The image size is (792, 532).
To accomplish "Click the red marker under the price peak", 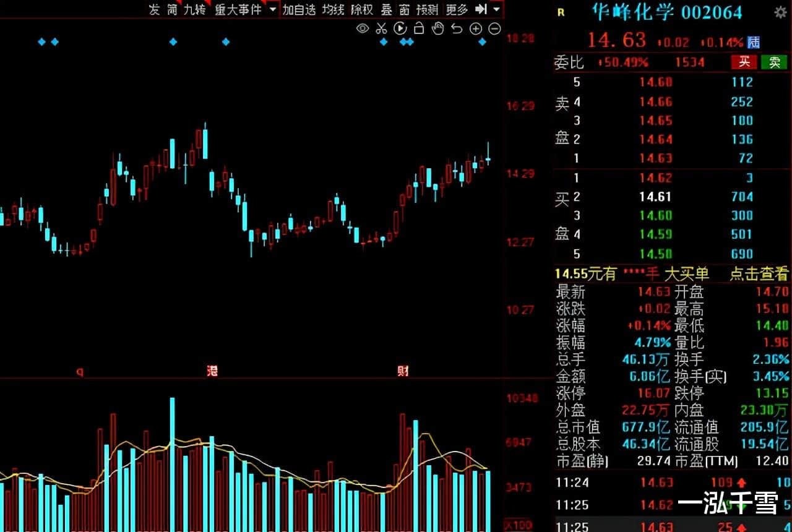I will click(x=212, y=371).
